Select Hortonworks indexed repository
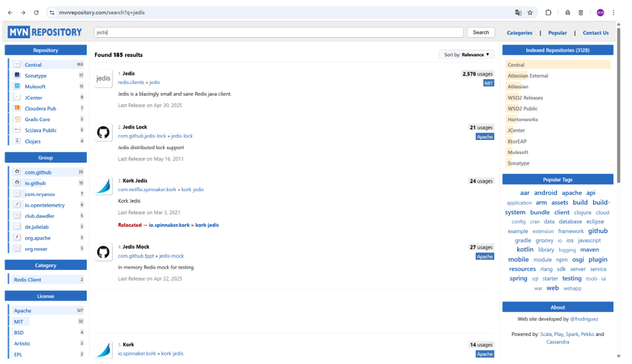Viewport: 632px width, 364px height. point(523,119)
